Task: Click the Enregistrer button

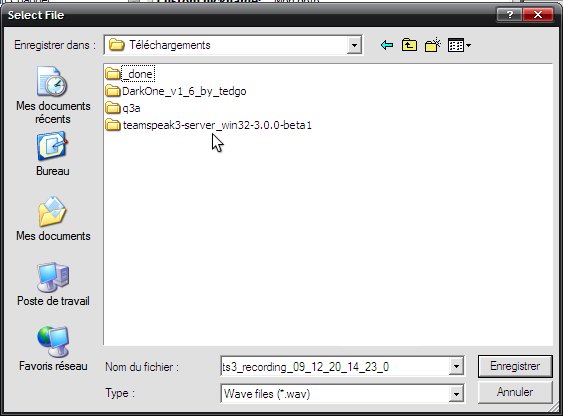Action: [515, 366]
